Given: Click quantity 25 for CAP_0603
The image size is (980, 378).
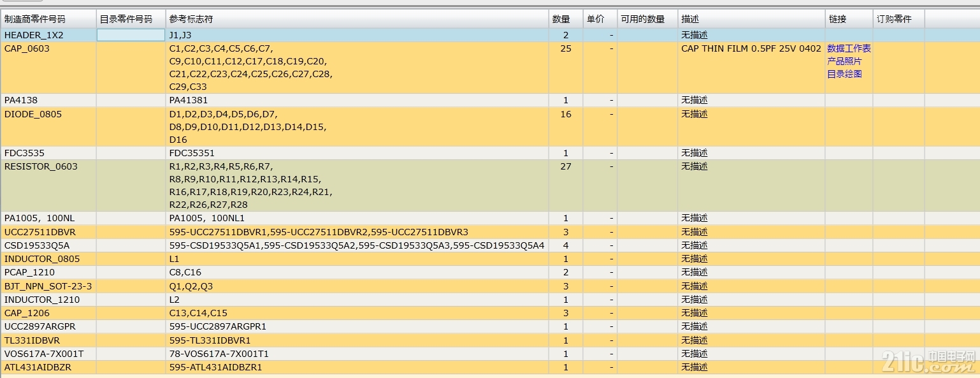Looking at the screenshot, I should coord(566,48).
